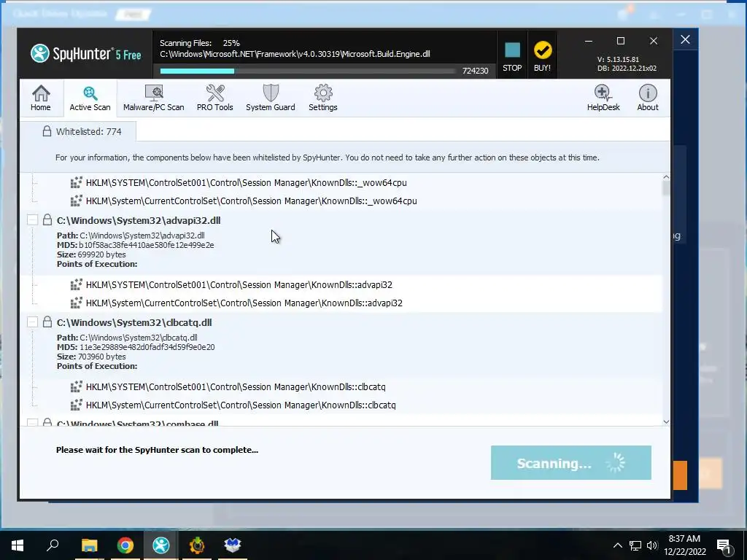Click MD5 hash of advapi32.dll

[146, 245]
